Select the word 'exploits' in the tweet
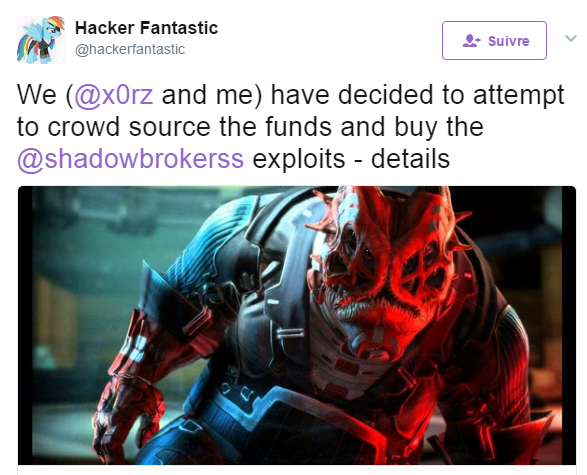This screenshot has width=587, height=475. [x=299, y=159]
